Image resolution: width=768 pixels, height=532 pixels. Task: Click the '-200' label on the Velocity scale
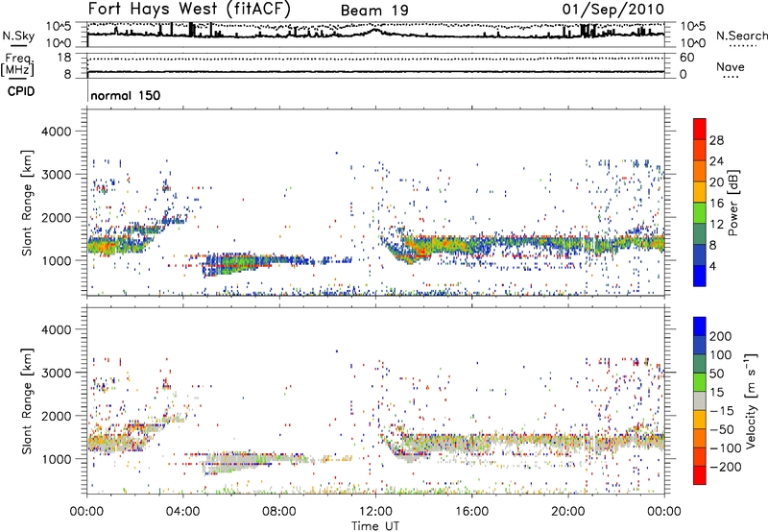[725, 467]
